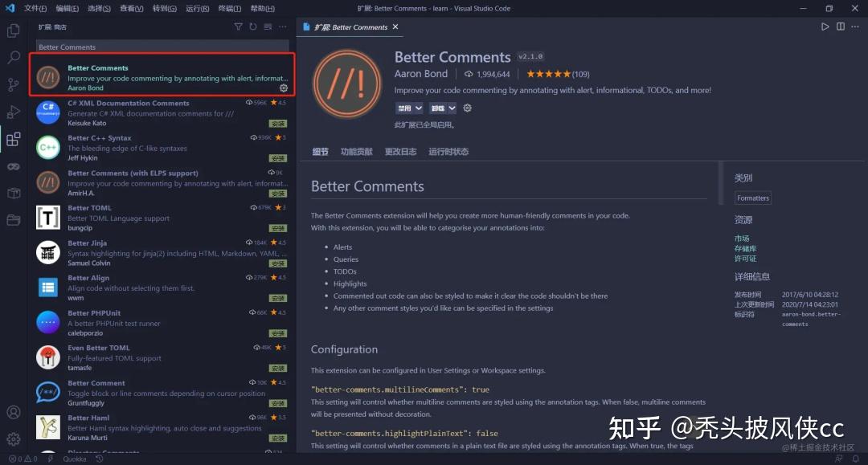Click the Better PHPUnit extension icon
Image resolution: width=868 pixels, height=465 pixels.
pyautogui.click(x=48, y=322)
